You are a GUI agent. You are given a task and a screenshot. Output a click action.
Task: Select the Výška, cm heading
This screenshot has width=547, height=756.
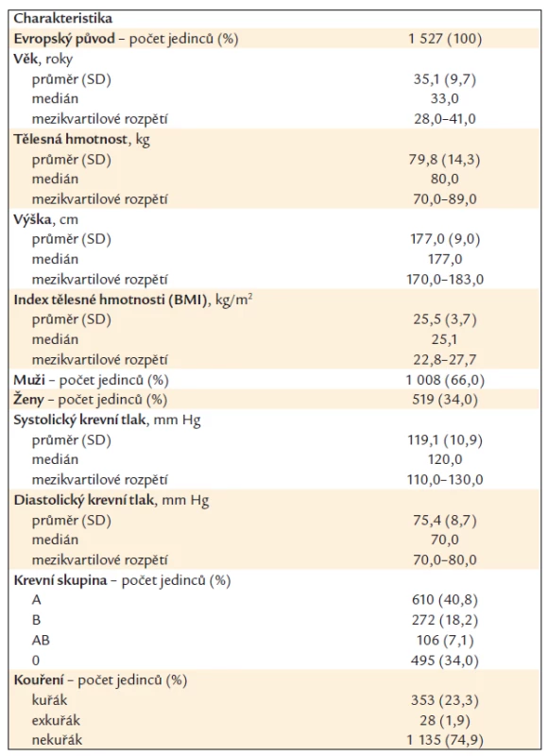(x=45, y=219)
